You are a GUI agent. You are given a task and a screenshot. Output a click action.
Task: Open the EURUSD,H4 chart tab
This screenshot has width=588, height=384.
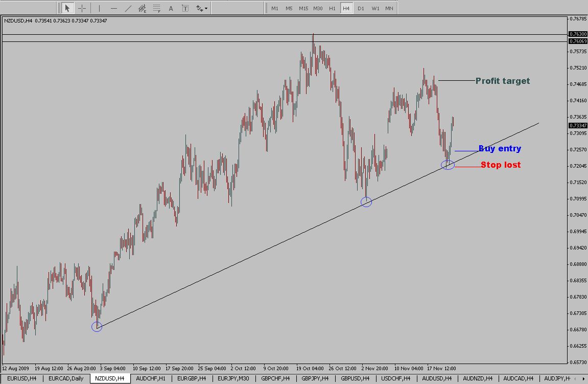click(21, 378)
